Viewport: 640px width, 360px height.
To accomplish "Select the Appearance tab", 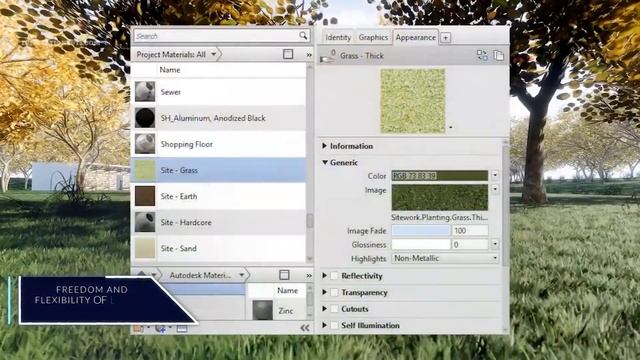I will coord(416,38).
